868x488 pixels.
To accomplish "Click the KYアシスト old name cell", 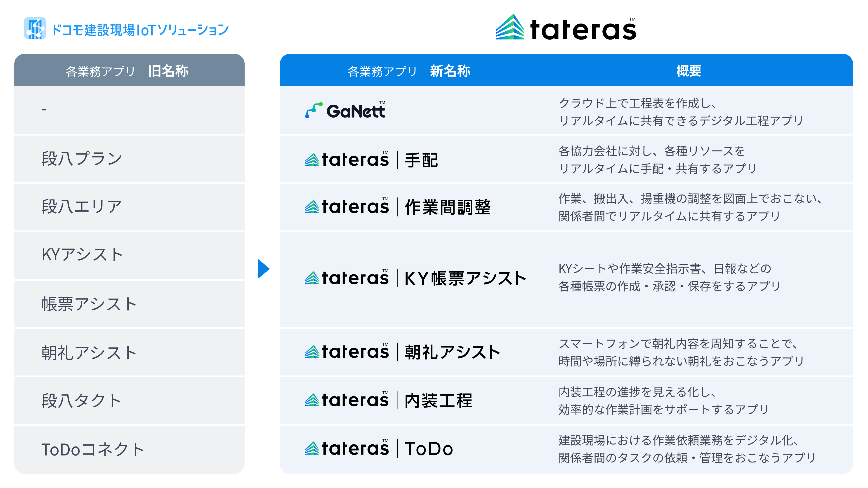I will point(82,255).
